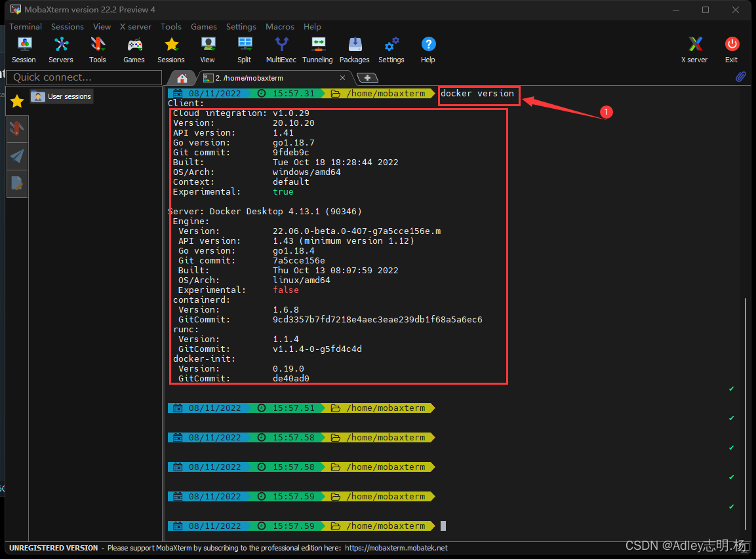This screenshot has height=559, width=756.
Task: Launch the Games toolbar icon
Action: (134, 50)
